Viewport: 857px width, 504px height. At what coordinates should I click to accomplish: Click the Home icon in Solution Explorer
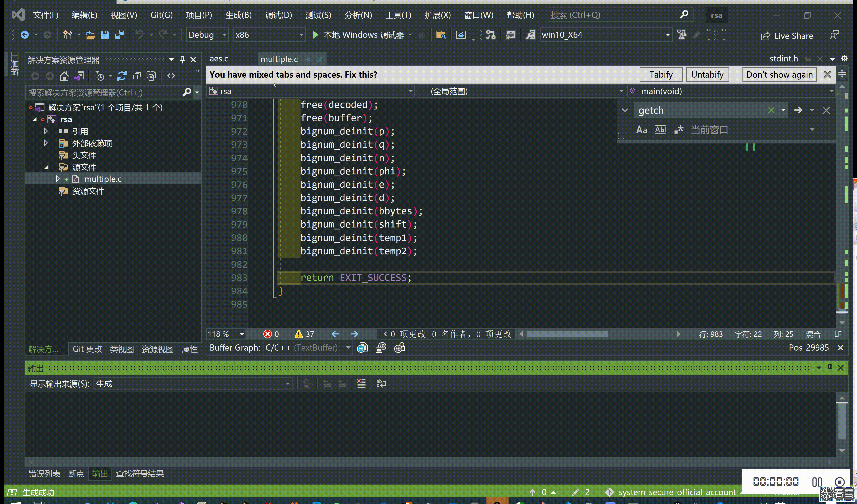point(64,76)
